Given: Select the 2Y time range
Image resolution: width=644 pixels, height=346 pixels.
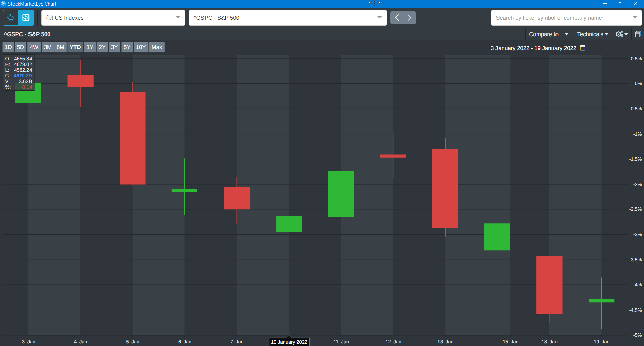Looking at the screenshot, I should pos(102,47).
